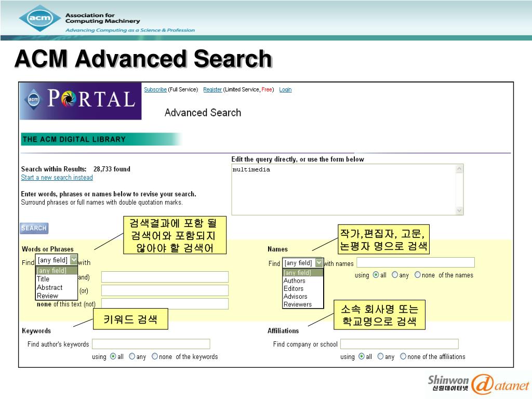Select highlighted [any field] in Words dropdown list
The width and height of the screenshot is (532, 399).
pyautogui.click(x=56, y=270)
